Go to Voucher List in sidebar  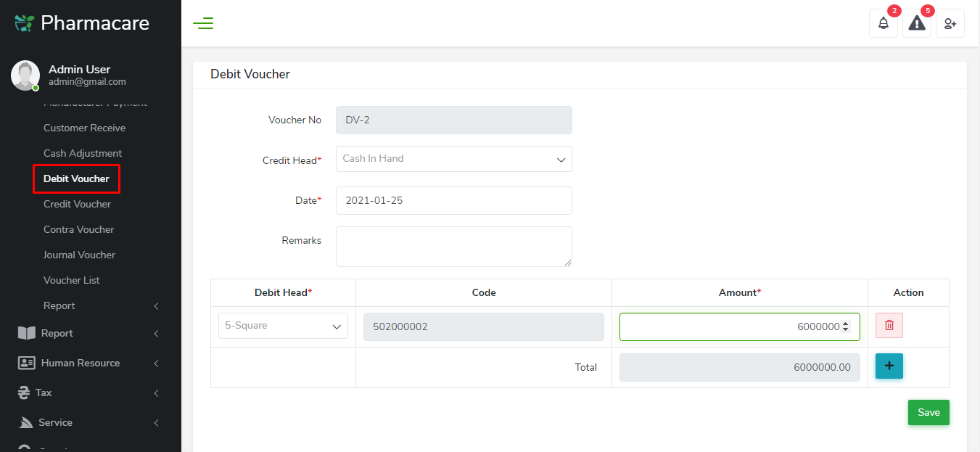point(72,280)
